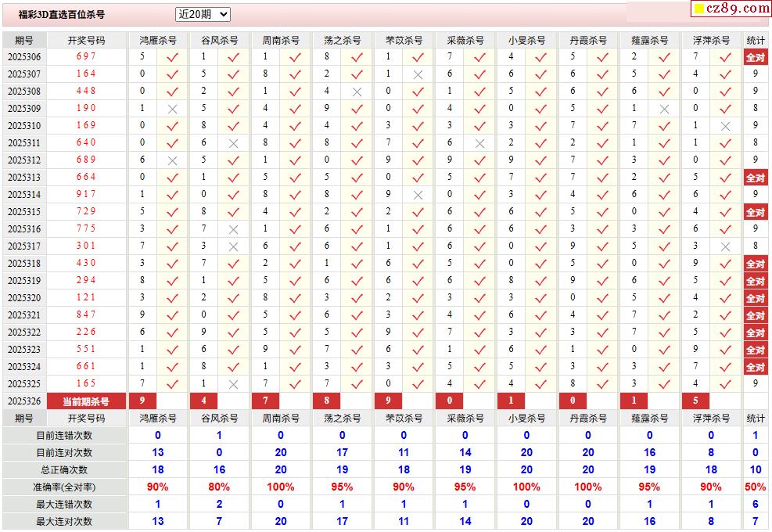Click the X mark for 浮萍杀号 in row 2025317
Viewport: 772px width, 532px height.
coord(725,246)
